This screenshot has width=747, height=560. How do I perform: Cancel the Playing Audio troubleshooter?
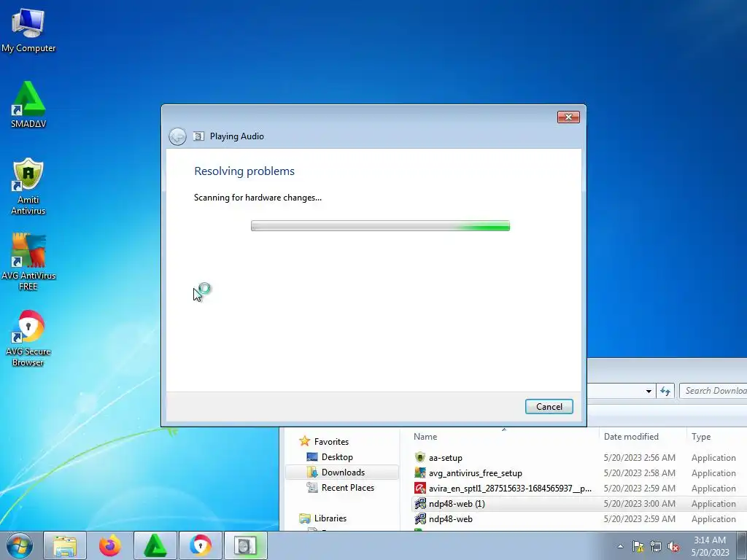click(x=549, y=407)
